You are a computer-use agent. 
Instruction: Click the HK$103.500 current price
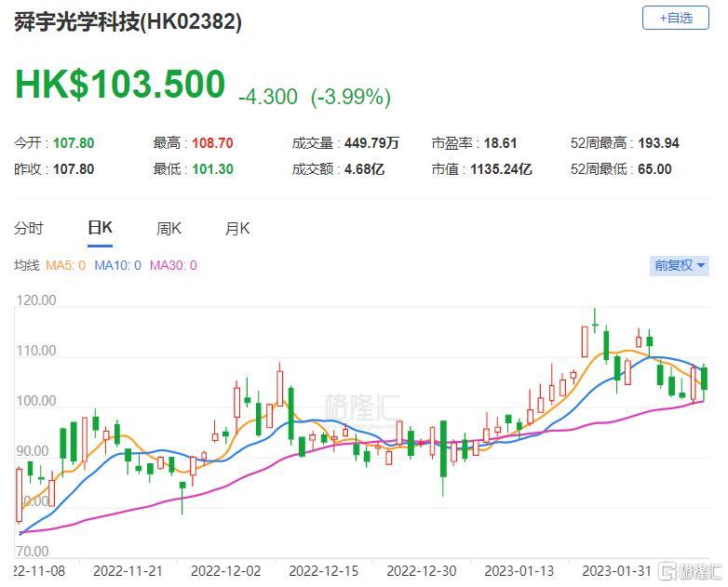tap(119, 85)
